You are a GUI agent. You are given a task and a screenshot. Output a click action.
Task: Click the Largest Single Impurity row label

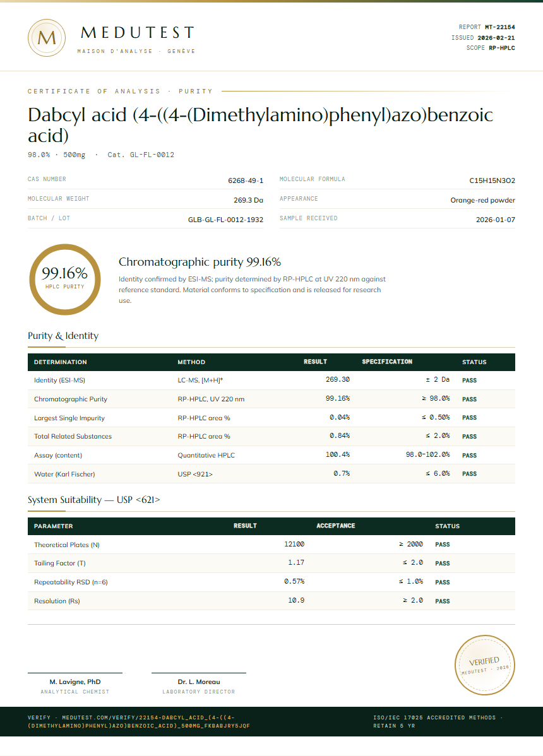(x=69, y=418)
